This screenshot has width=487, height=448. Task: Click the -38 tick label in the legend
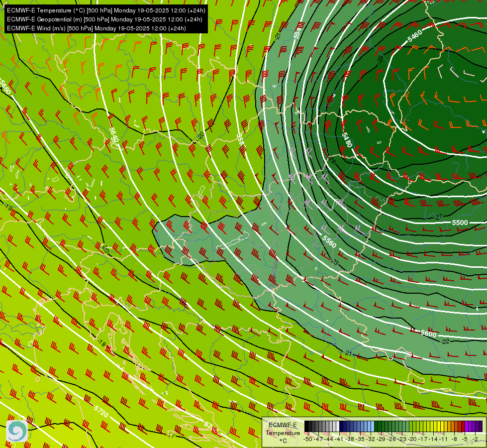pyautogui.click(x=350, y=439)
